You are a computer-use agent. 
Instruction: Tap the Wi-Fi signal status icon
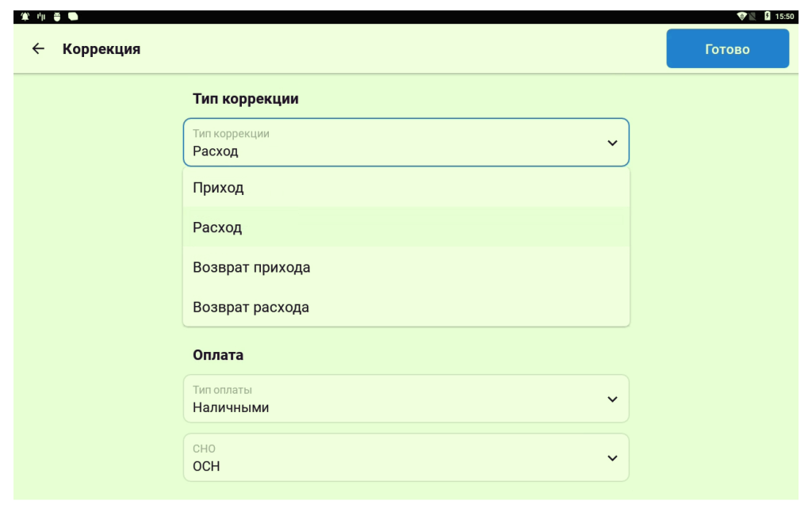(x=741, y=17)
